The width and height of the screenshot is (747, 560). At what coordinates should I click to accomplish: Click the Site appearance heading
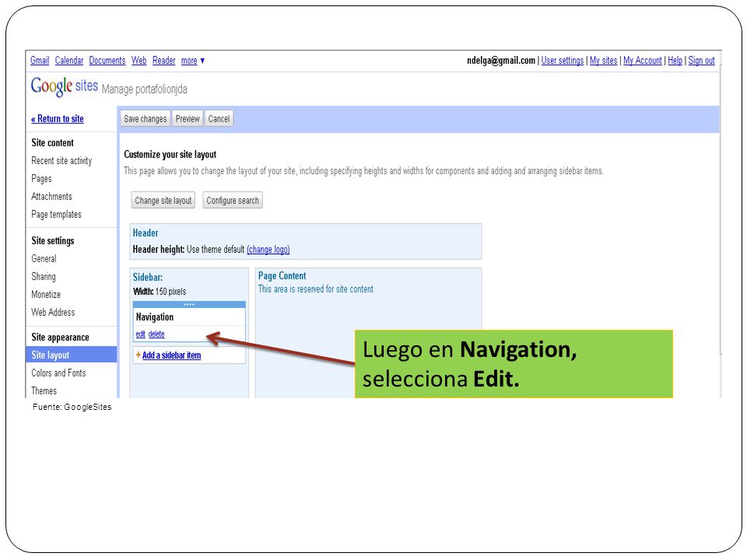pos(61,337)
